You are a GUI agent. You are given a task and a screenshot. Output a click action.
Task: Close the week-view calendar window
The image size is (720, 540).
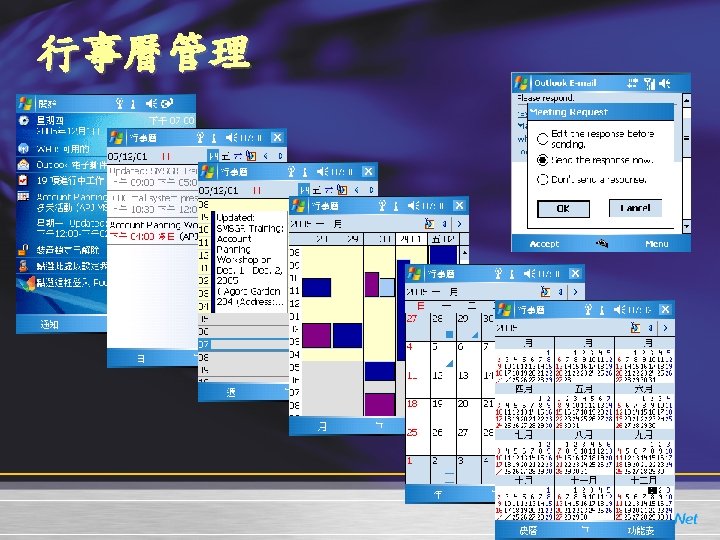(x=459, y=206)
